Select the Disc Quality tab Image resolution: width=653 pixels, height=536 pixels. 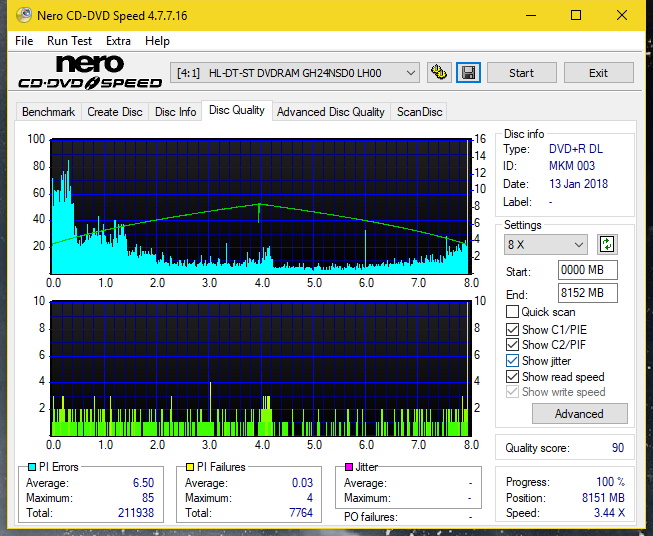[x=237, y=110]
